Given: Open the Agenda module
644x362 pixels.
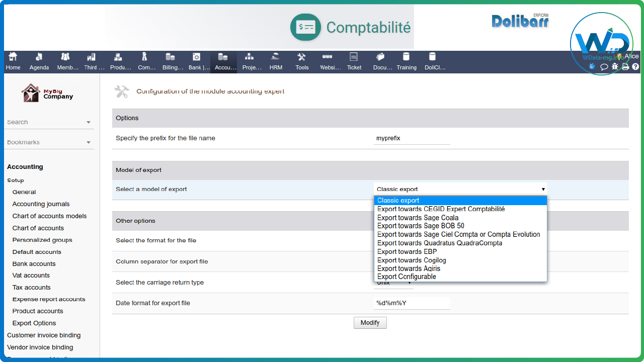Looking at the screenshot, I should point(39,61).
